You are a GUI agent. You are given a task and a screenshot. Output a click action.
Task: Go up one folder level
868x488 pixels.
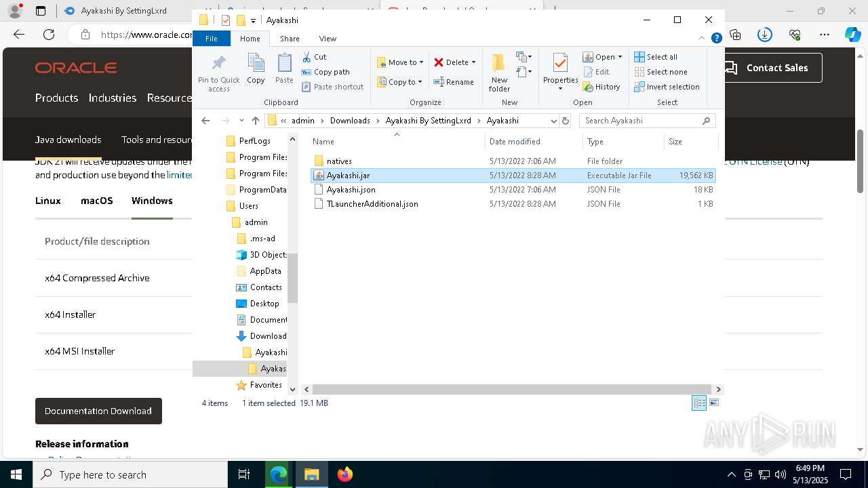click(x=256, y=121)
